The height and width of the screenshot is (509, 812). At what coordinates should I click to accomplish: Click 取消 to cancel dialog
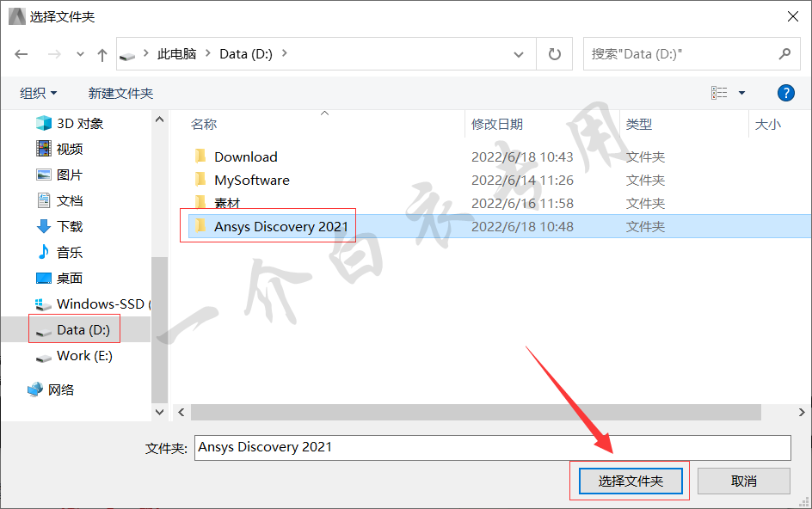(744, 481)
